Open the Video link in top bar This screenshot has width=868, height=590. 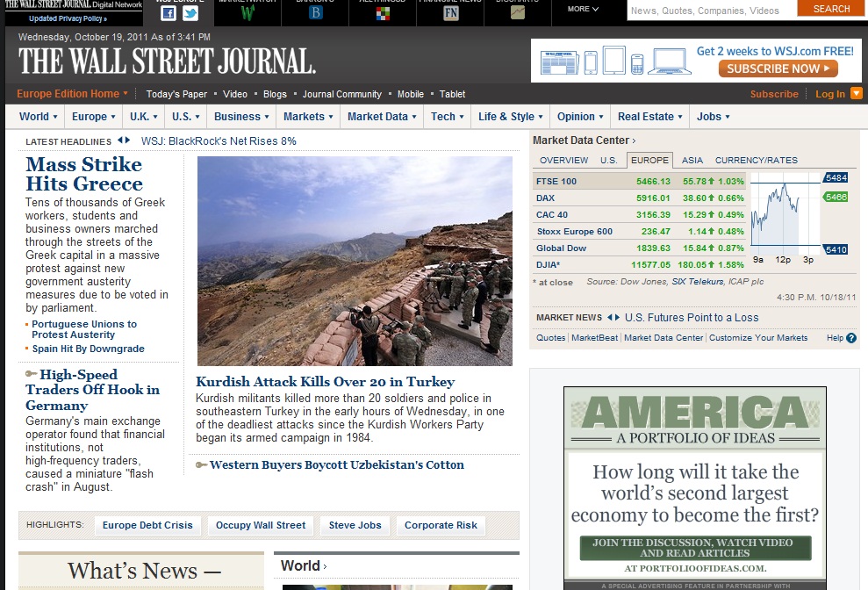point(234,94)
